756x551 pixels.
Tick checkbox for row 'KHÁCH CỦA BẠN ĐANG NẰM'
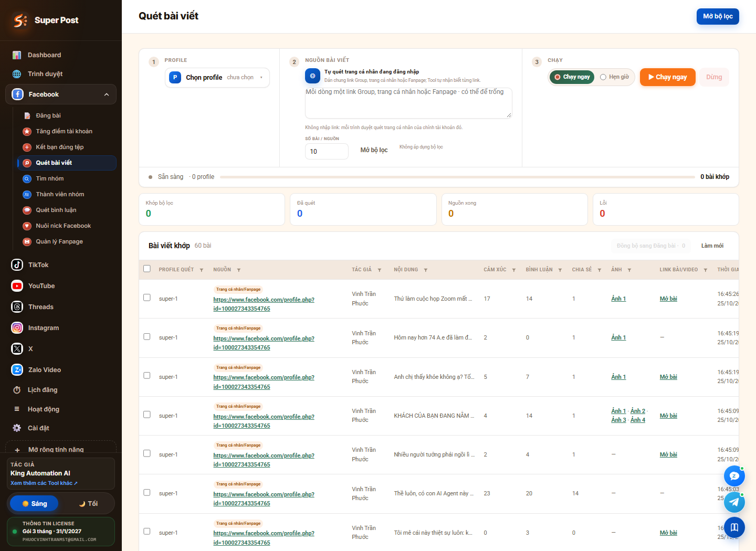pos(147,415)
